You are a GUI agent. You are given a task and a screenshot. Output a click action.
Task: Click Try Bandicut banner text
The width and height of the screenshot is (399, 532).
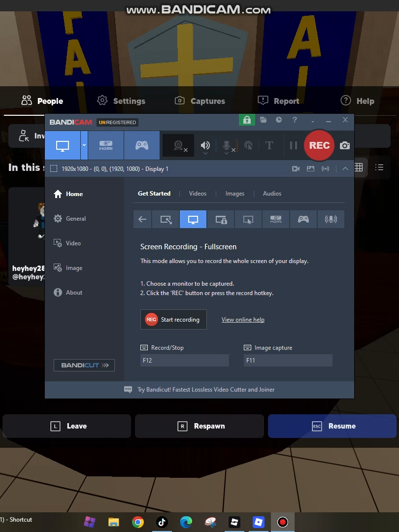206,390
